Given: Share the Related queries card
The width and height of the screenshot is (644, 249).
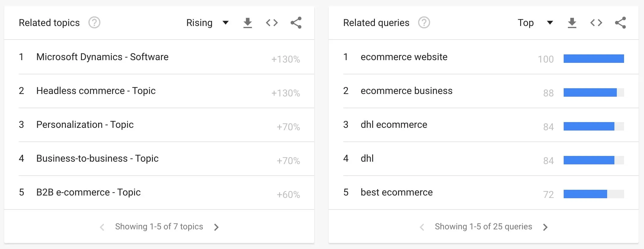Looking at the screenshot, I should (620, 23).
